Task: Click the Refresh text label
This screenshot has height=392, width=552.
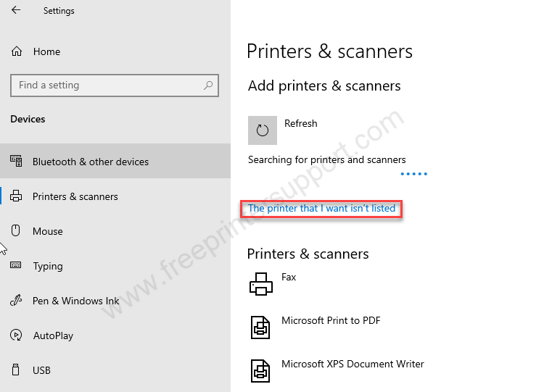Action: (x=300, y=123)
